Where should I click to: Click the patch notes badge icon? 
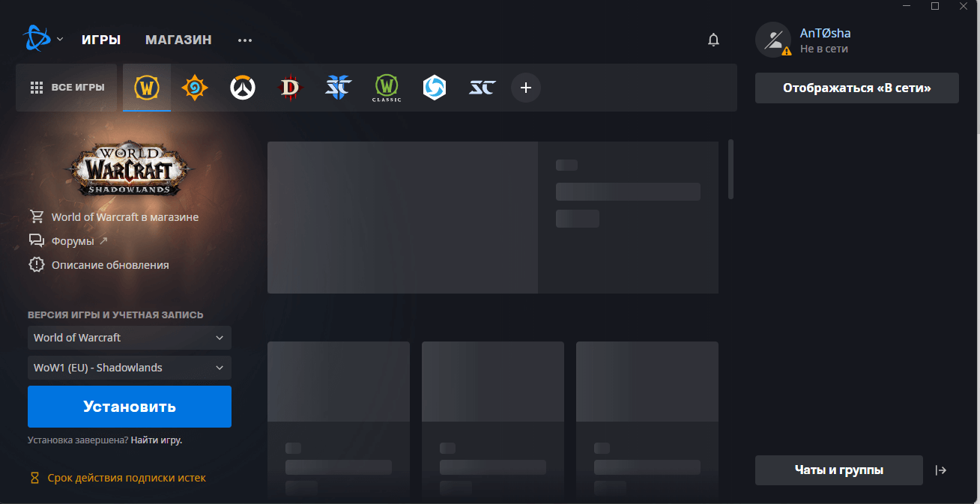point(36,265)
